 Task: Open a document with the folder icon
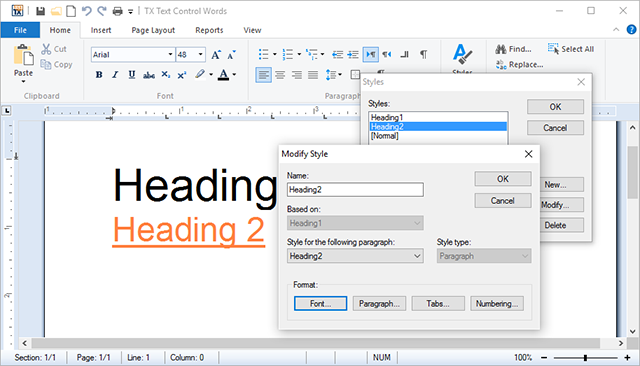[x=56, y=11]
